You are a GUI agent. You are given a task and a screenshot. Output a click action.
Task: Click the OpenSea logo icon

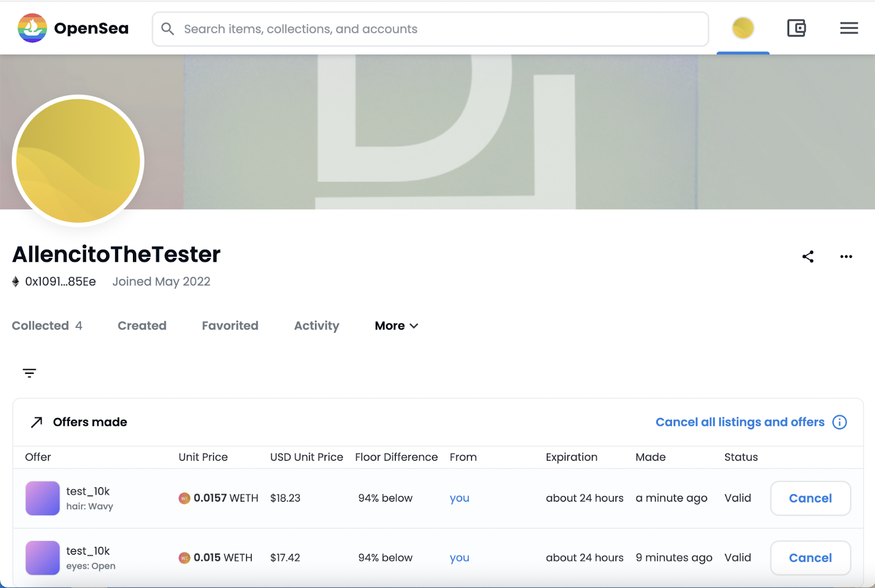tap(32, 28)
